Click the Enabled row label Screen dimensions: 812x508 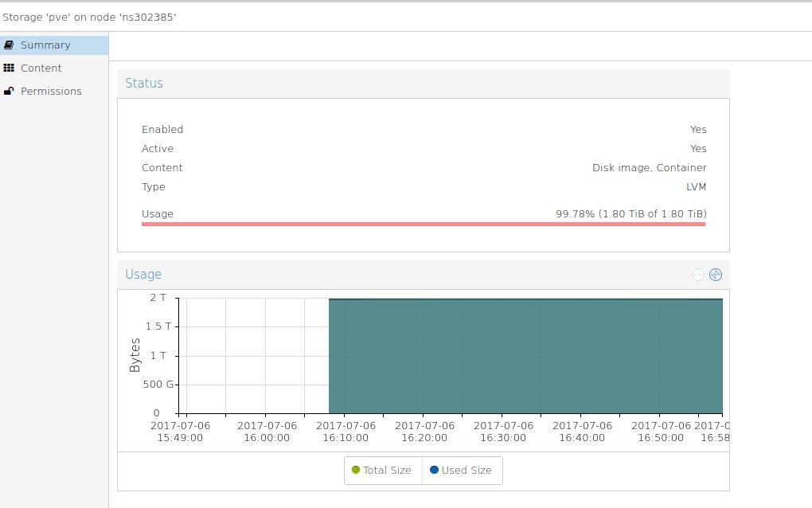click(162, 130)
